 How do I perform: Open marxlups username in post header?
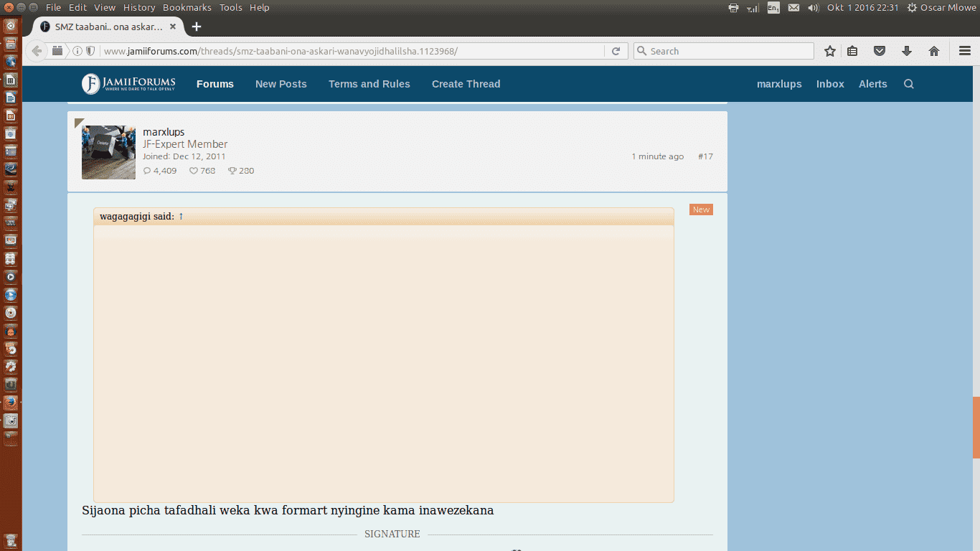click(x=164, y=132)
